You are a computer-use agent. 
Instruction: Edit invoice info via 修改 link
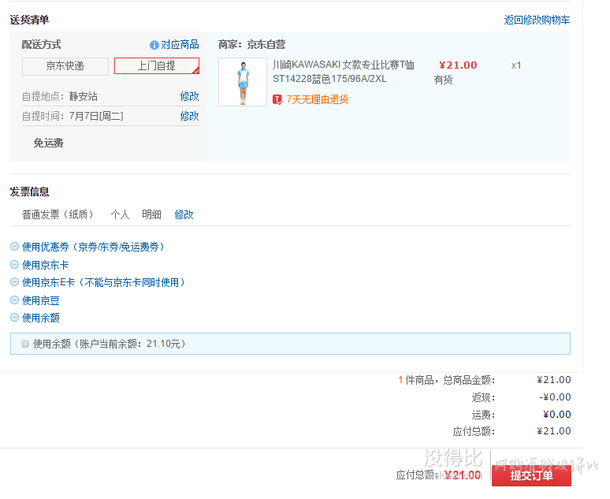point(184,214)
